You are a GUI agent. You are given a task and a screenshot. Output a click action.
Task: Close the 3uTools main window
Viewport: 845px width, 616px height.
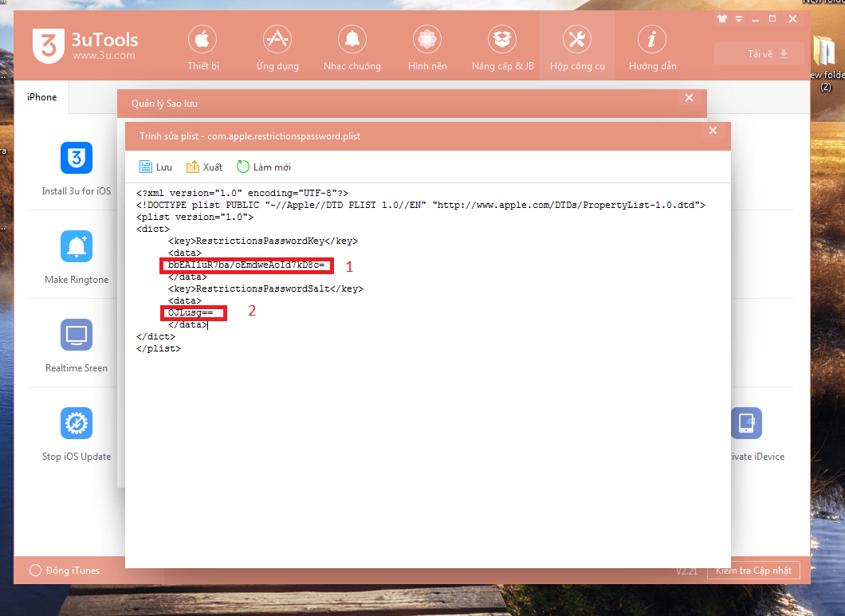click(792, 19)
